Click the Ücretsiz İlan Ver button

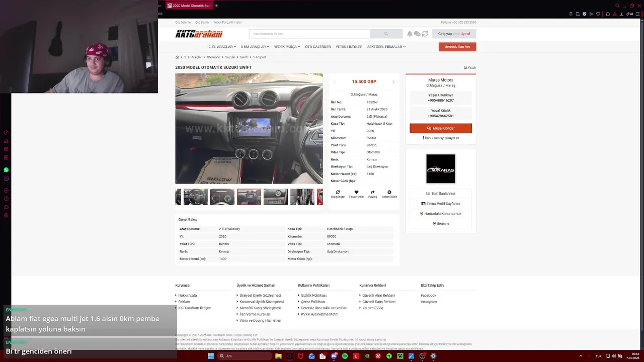coord(457,47)
